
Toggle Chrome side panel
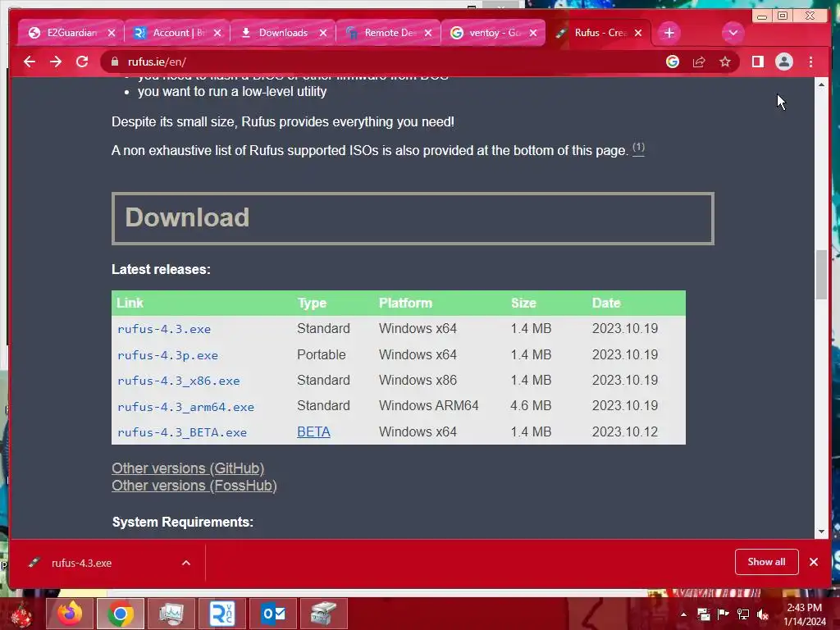(757, 62)
